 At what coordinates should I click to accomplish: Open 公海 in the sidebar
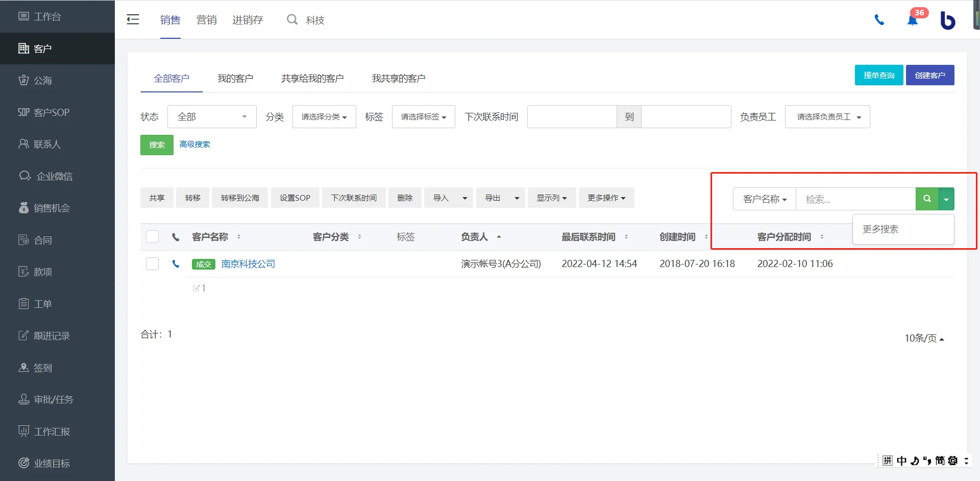point(57,80)
